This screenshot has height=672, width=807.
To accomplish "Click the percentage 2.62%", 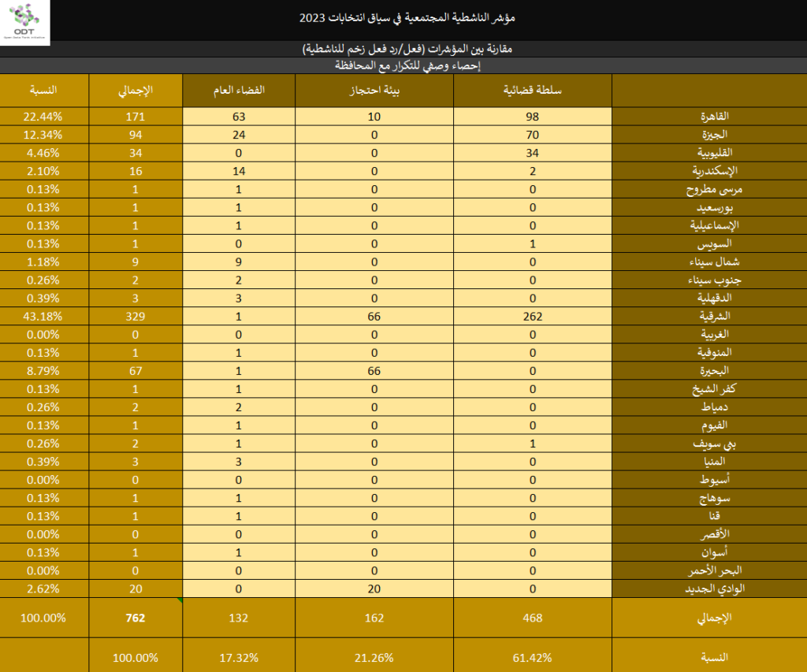I will pyautogui.click(x=43, y=589).
